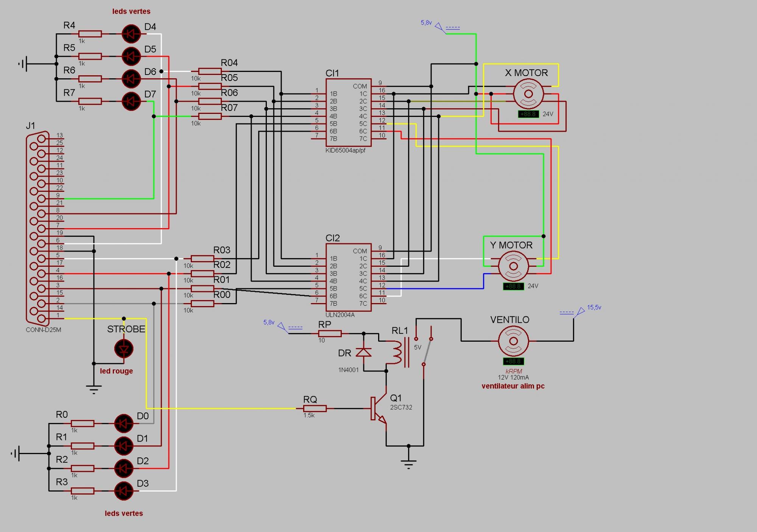Click the STROBE red LED symbol
This screenshot has height=532, width=757.
(124, 348)
